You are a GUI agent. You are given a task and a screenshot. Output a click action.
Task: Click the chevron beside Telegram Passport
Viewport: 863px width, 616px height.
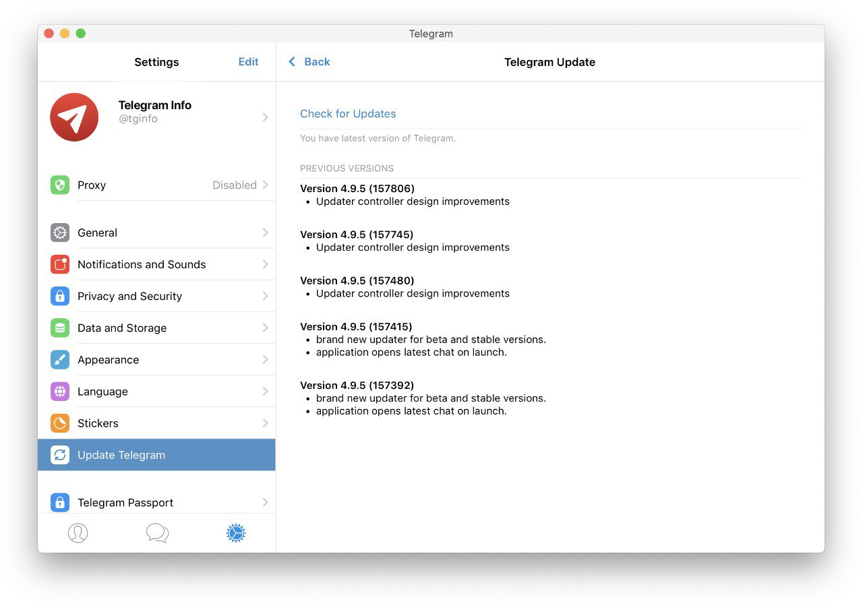(x=266, y=502)
